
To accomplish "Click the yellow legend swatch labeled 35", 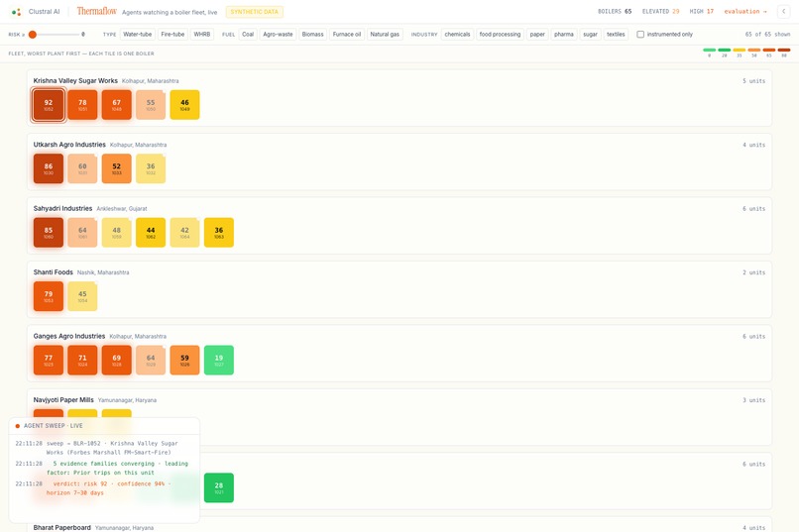I will click(x=740, y=50).
